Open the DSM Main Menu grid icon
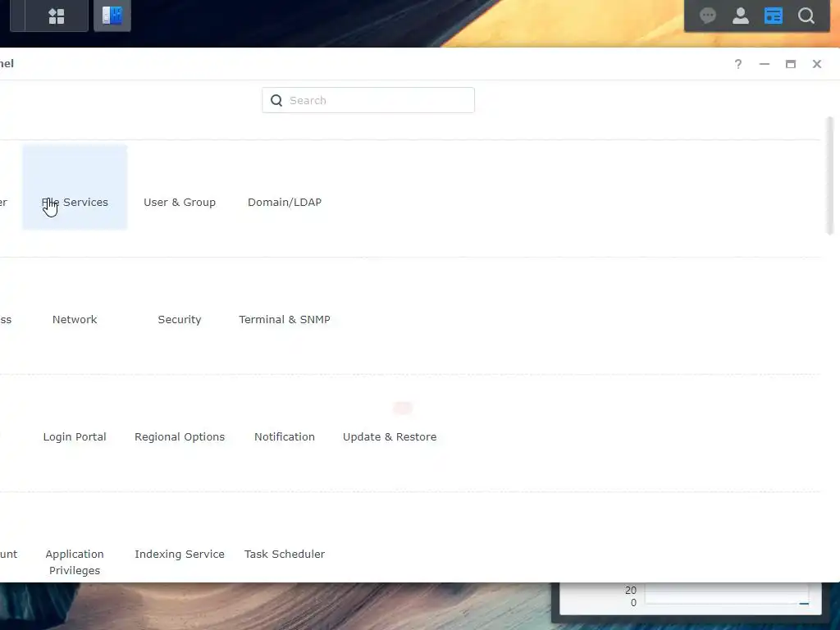This screenshot has width=840, height=630. click(57, 16)
